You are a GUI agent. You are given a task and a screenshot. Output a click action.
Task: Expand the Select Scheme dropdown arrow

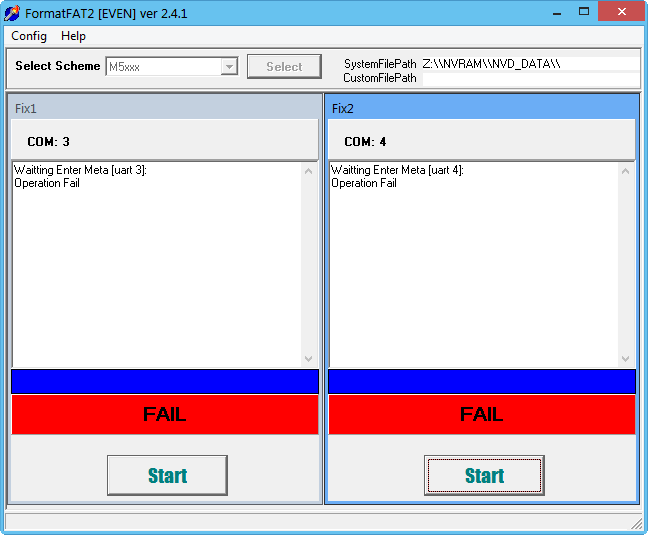pyautogui.click(x=229, y=66)
